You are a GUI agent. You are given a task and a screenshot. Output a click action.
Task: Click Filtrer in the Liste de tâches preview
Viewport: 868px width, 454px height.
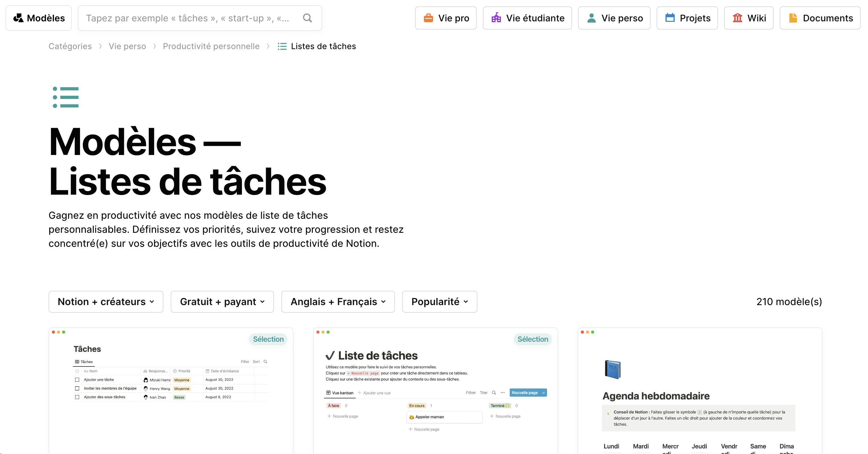click(x=471, y=393)
